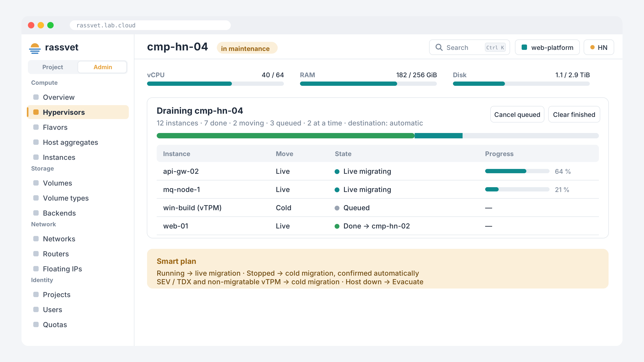Click the Smart plan heading
Screen dimensions: 644x362
coord(176,261)
